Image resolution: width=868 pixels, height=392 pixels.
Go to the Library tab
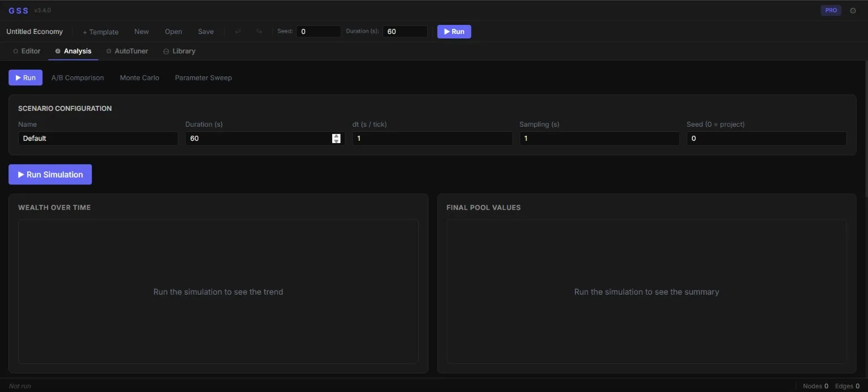(179, 51)
